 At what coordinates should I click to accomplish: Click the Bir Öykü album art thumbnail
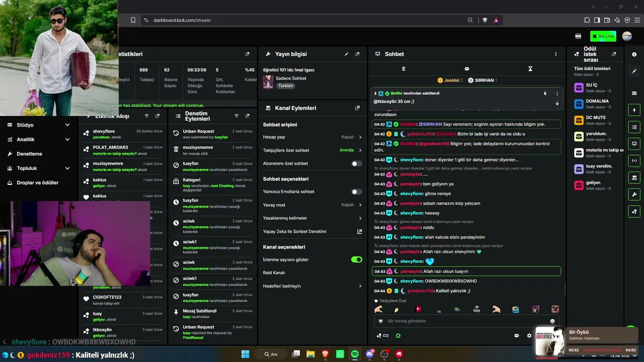pyautogui.click(x=549, y=342)
